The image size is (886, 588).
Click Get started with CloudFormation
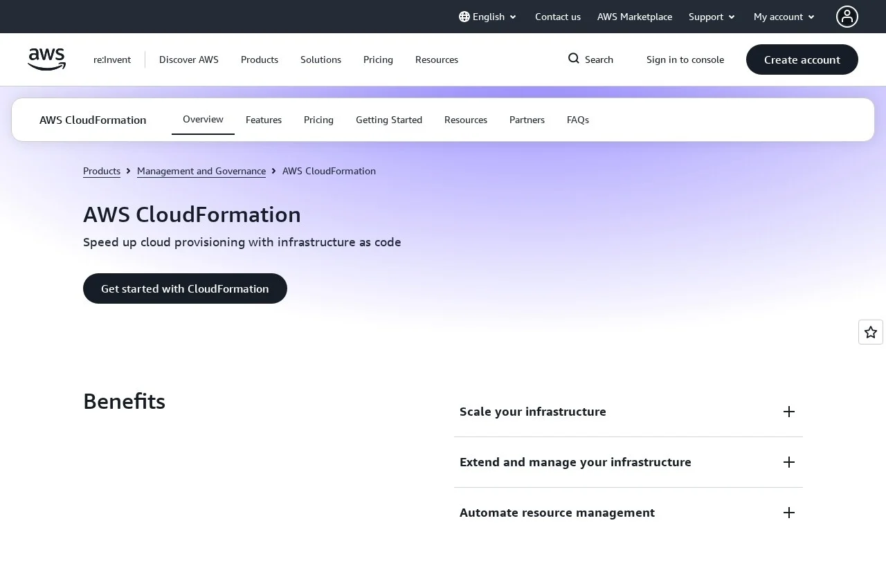tap(185, 288)
